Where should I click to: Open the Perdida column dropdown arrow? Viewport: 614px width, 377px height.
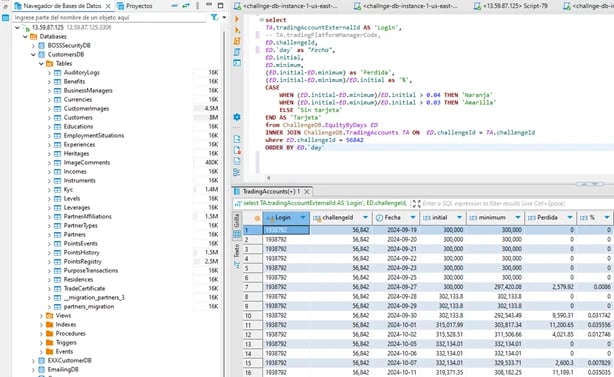[570, 218]
